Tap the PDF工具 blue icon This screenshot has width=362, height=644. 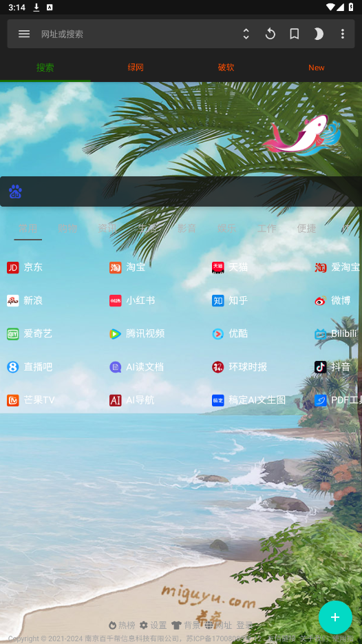[321, 400]
